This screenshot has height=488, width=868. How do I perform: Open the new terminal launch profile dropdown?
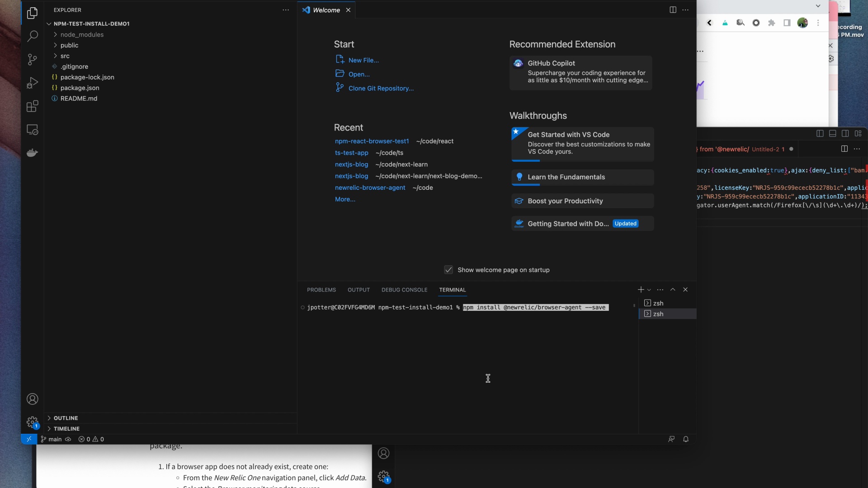649,290
